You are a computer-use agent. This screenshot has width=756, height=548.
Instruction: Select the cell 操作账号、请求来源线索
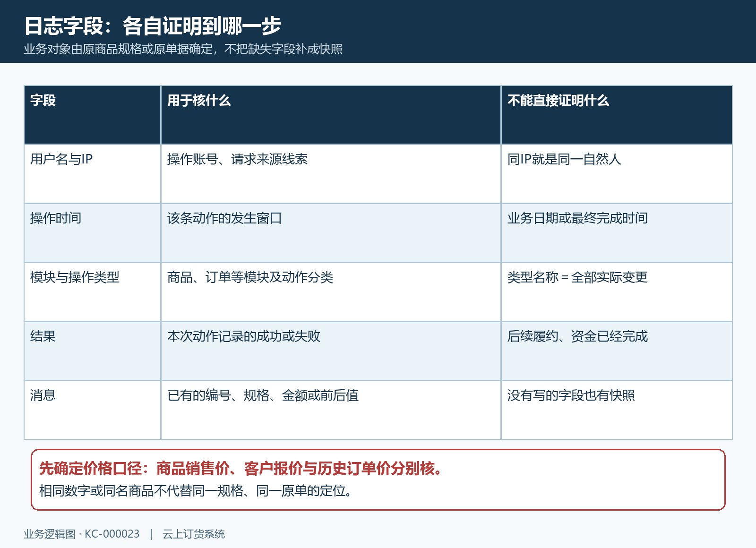click(x=331, y=174)
